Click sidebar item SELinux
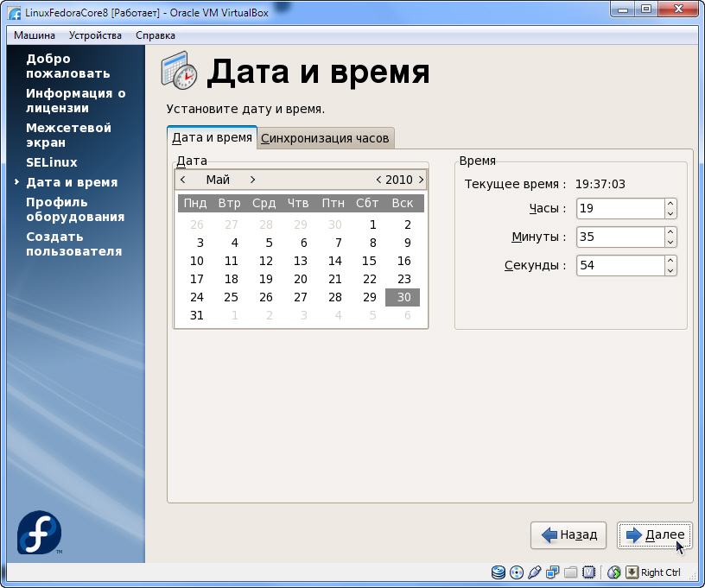Image resolution: width=705 pixels, height=588 pixels. pyautogui.click(x=52, y=162)
